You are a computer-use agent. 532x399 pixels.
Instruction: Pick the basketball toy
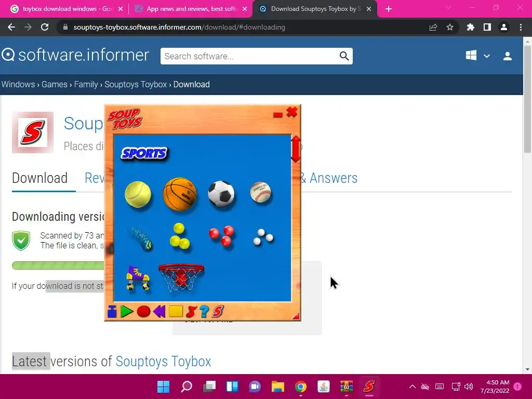180,194
